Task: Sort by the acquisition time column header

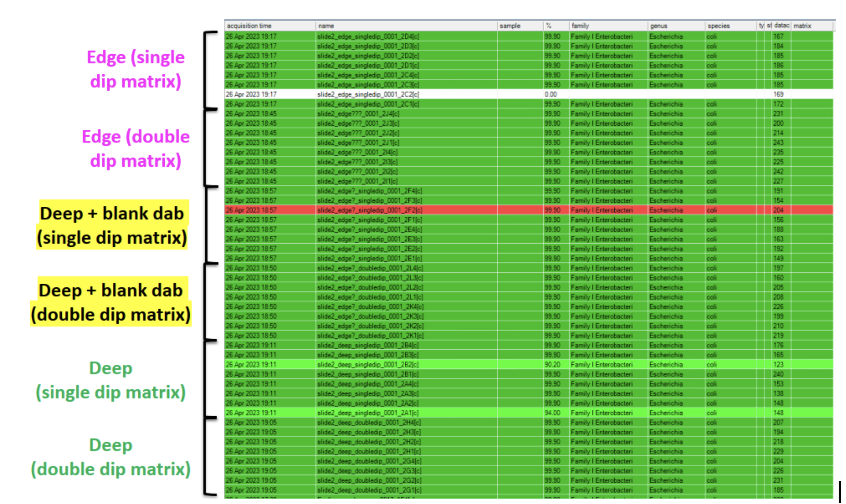Action: (x=270, y=25)
